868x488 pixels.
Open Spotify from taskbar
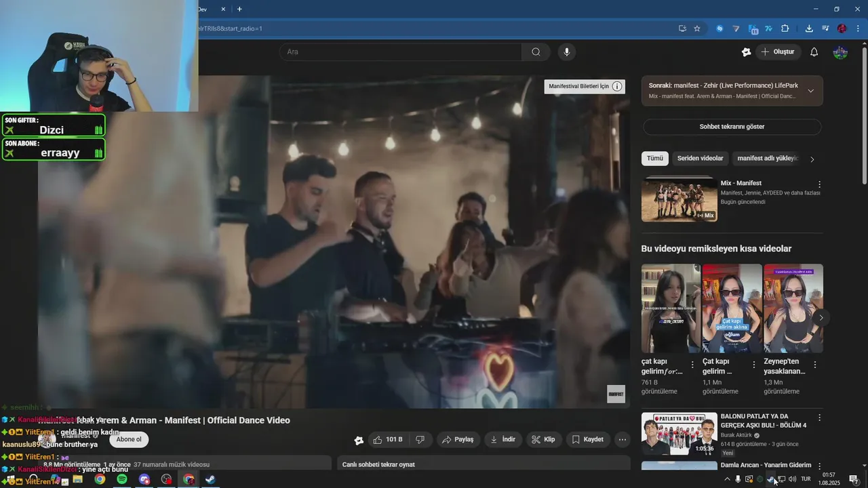pos(122,479)
